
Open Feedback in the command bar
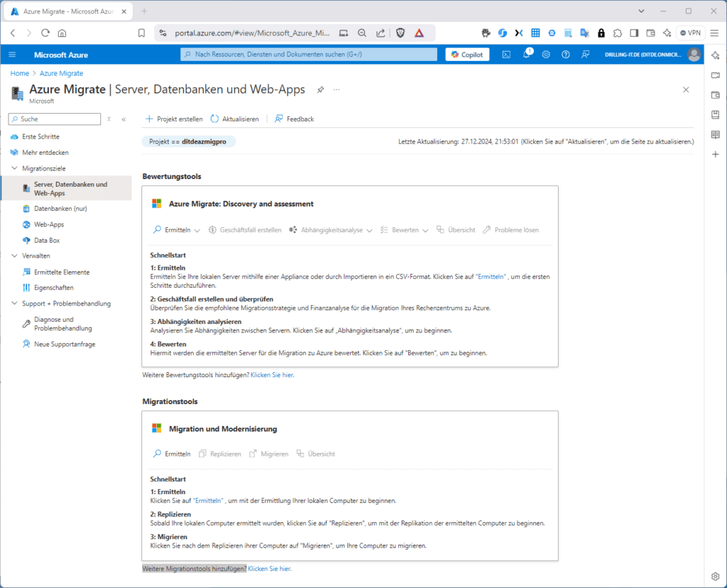[x=295, y=119]
